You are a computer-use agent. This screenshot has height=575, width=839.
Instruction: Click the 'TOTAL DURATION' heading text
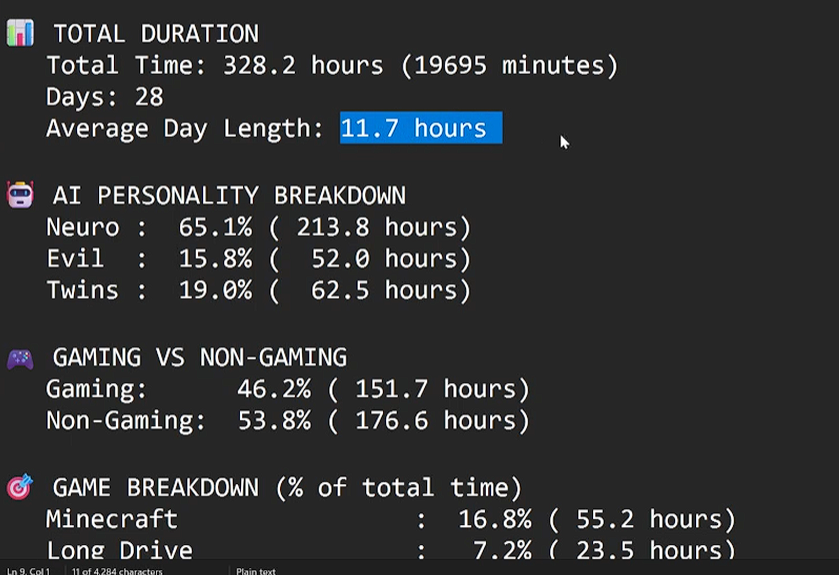point(156,34)
